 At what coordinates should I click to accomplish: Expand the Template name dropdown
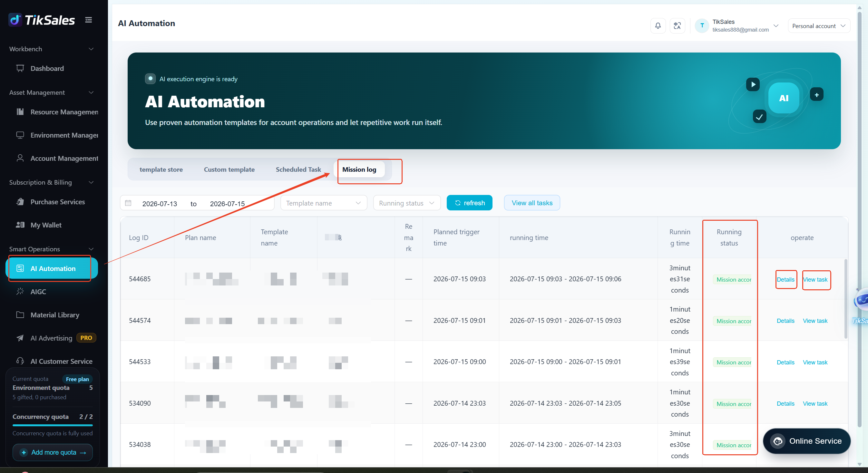coord(324,203)
